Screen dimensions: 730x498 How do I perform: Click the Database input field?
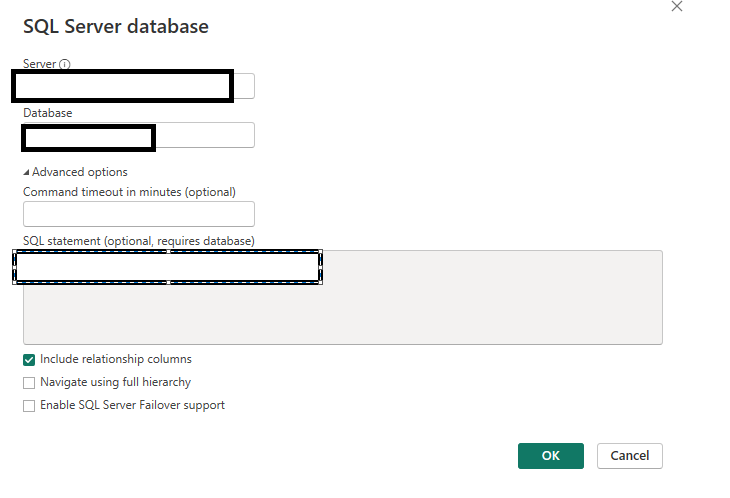click(139, 135)
